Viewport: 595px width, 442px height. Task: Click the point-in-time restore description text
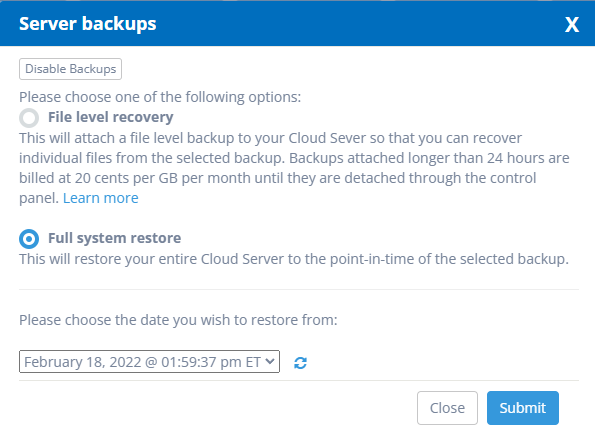pos(294,259)
